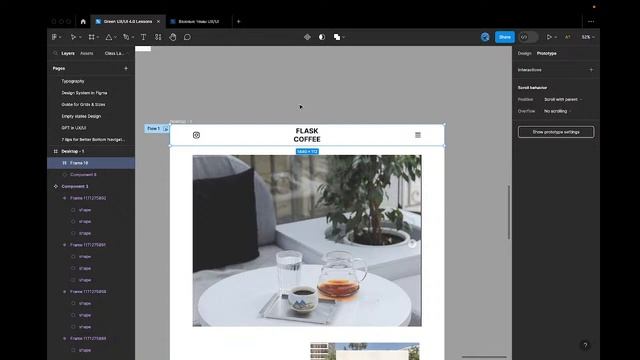Viewport: 640px width, 360px height.
Task: Click the coffee table hero image
Action: point(307,241)
